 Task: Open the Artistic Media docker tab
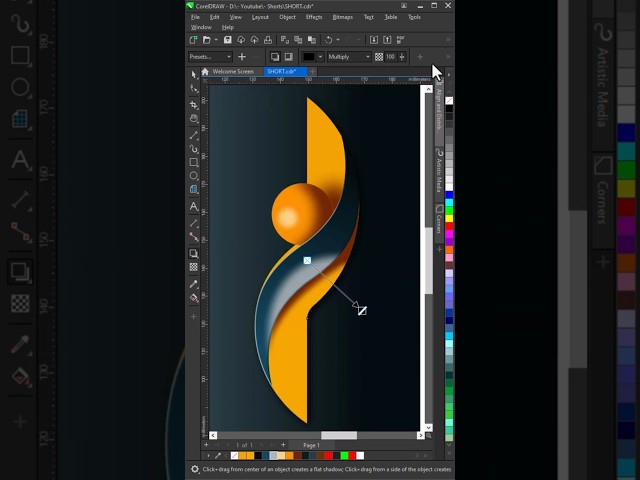click(x=439, y=171)
